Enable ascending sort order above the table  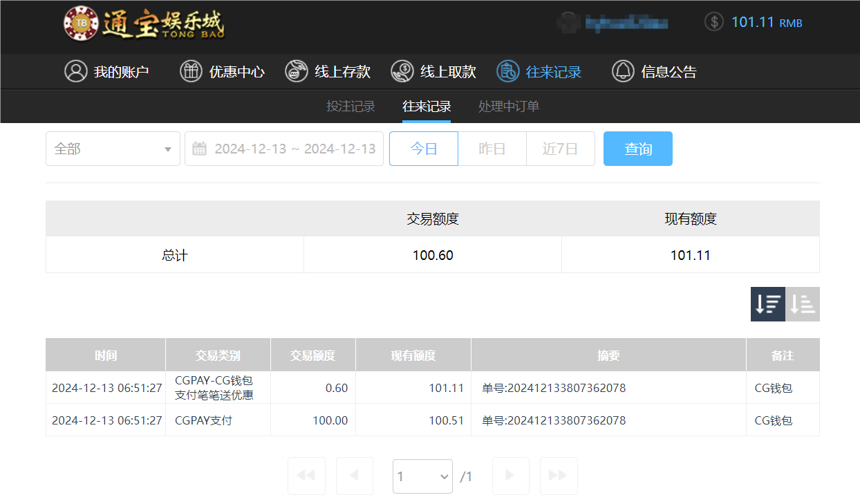click(x=803, y=304)
